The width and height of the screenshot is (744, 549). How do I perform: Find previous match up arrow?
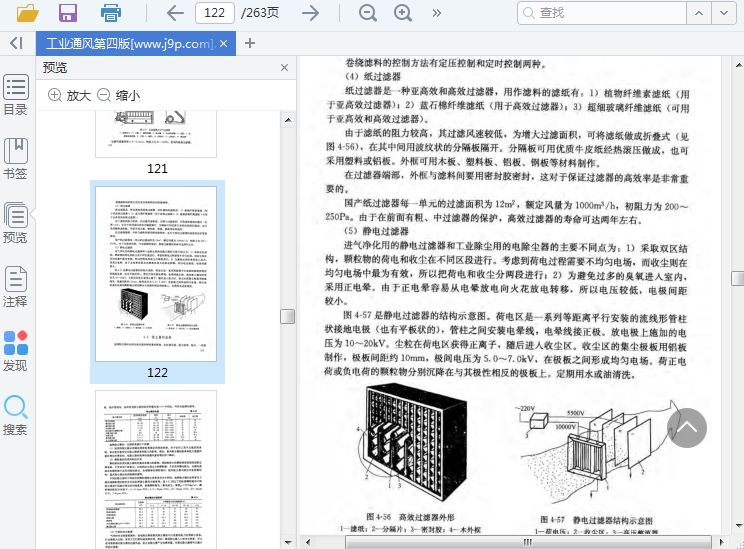click(x=699, y=13)
